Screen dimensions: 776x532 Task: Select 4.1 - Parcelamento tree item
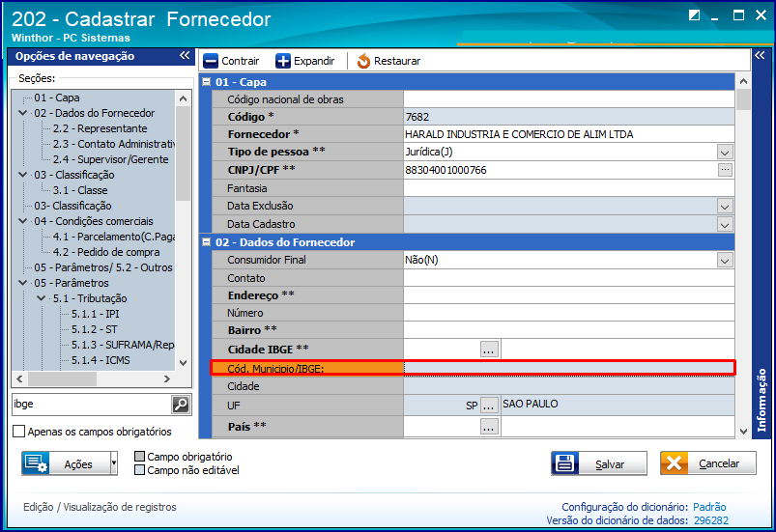(x=114, y=237)
